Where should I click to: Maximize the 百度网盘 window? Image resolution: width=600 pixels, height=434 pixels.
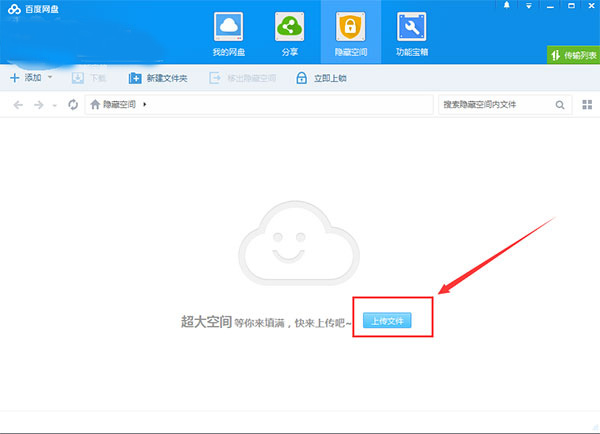(571, 6)
